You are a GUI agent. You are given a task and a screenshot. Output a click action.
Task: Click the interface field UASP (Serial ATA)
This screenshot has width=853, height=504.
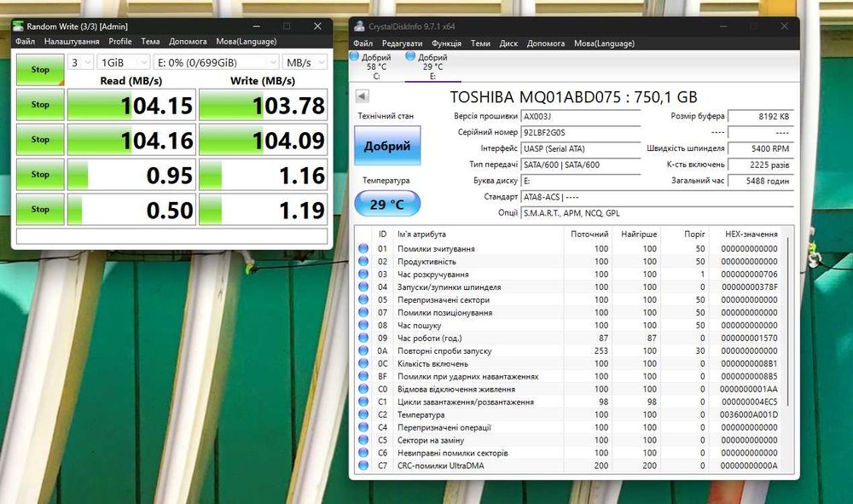580,148
